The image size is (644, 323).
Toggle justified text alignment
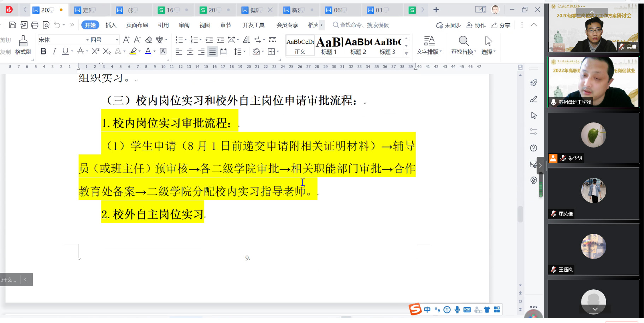point(212,52)
